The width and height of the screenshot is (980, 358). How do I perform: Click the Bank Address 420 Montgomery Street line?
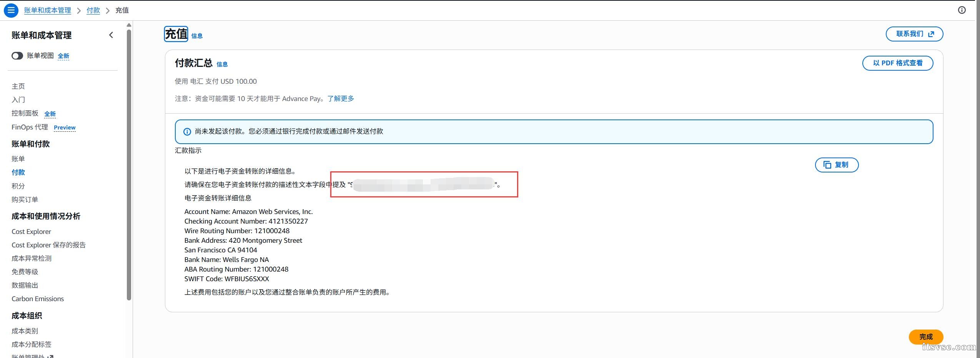coord(243,240)
